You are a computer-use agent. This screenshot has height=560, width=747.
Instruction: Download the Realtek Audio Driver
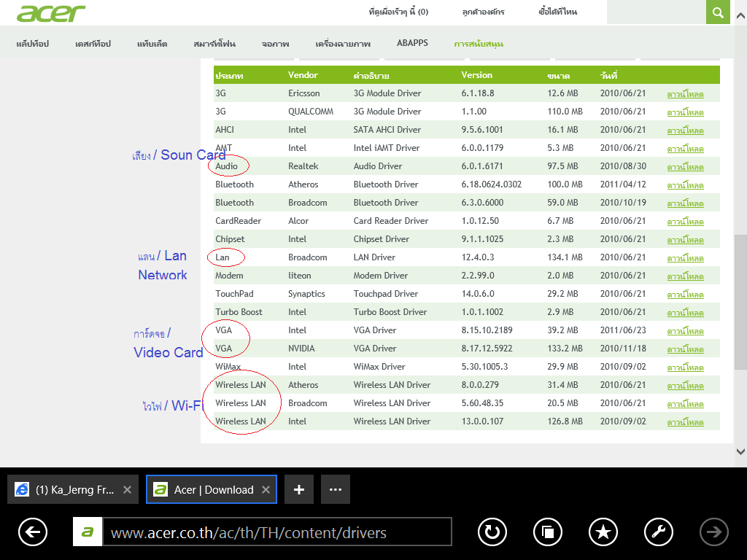[685, 167]
